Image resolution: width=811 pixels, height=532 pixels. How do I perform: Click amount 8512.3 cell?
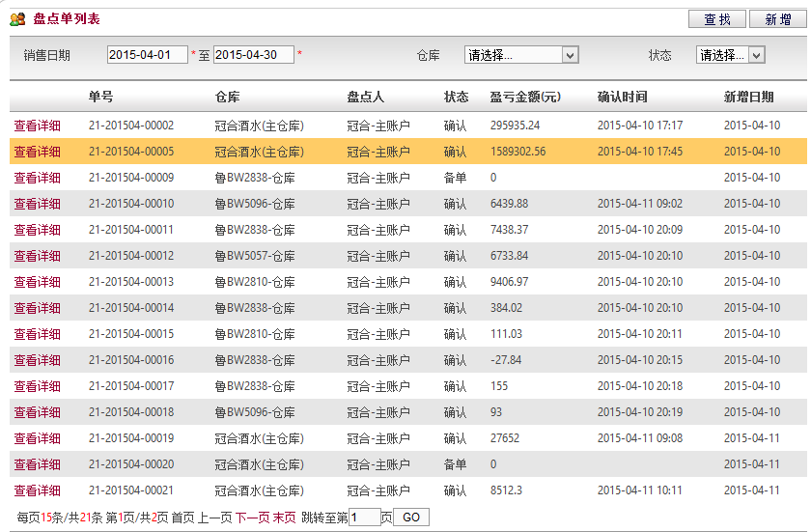[506, 490]
